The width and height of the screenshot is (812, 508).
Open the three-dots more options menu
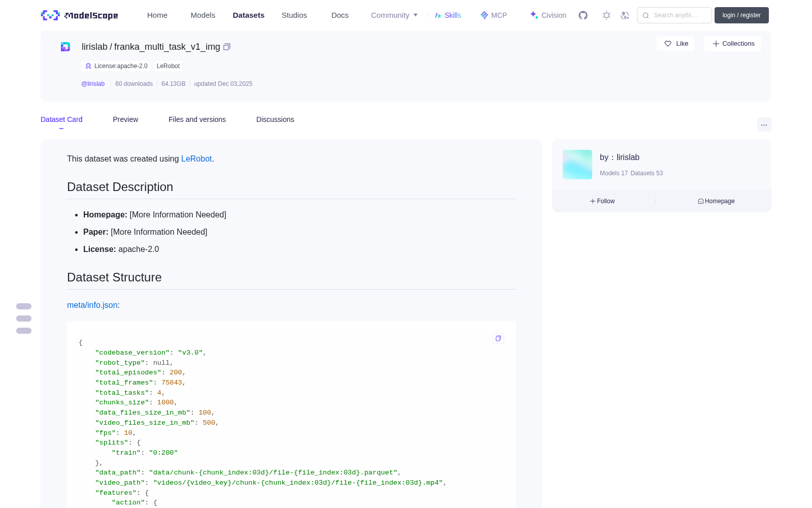point(764,124)
